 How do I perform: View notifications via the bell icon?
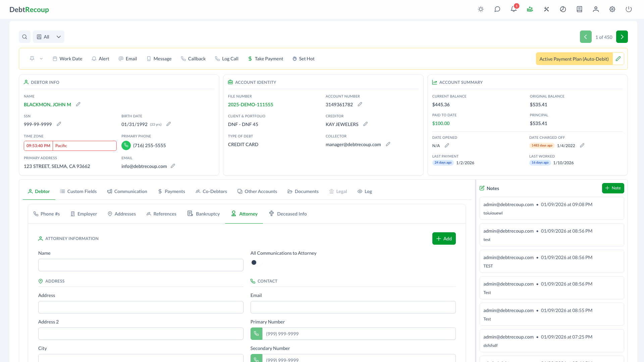point(513,9)
